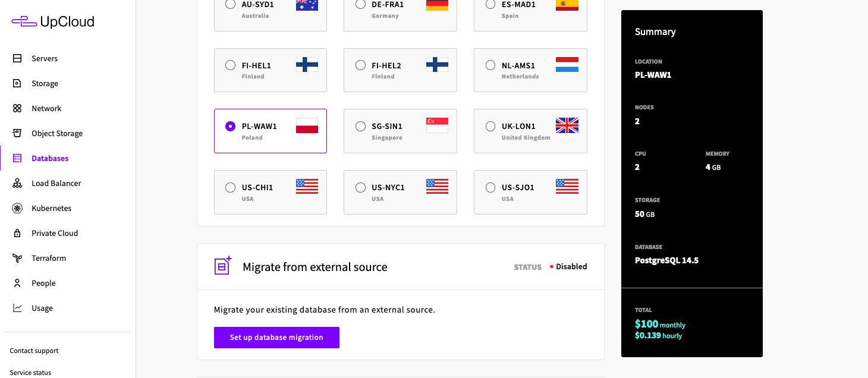This screenshot has height=378, width=868.
Task: Select the US-SJO1 radio button
Action: click(490, 187)
